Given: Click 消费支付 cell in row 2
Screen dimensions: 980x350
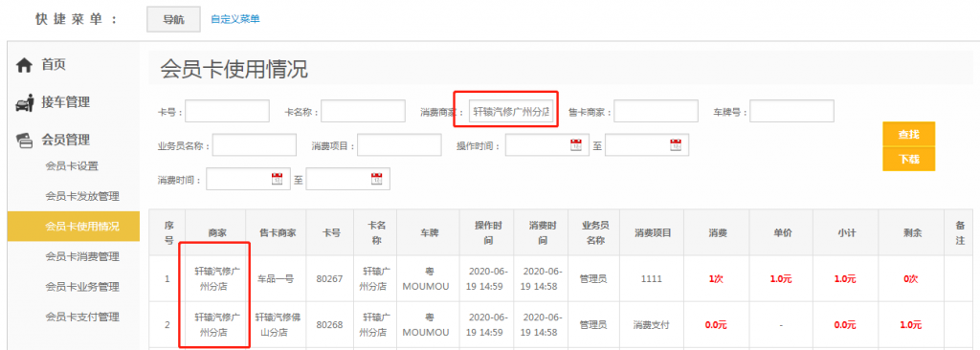Looking at the screenshot, I should coord(652,325).
